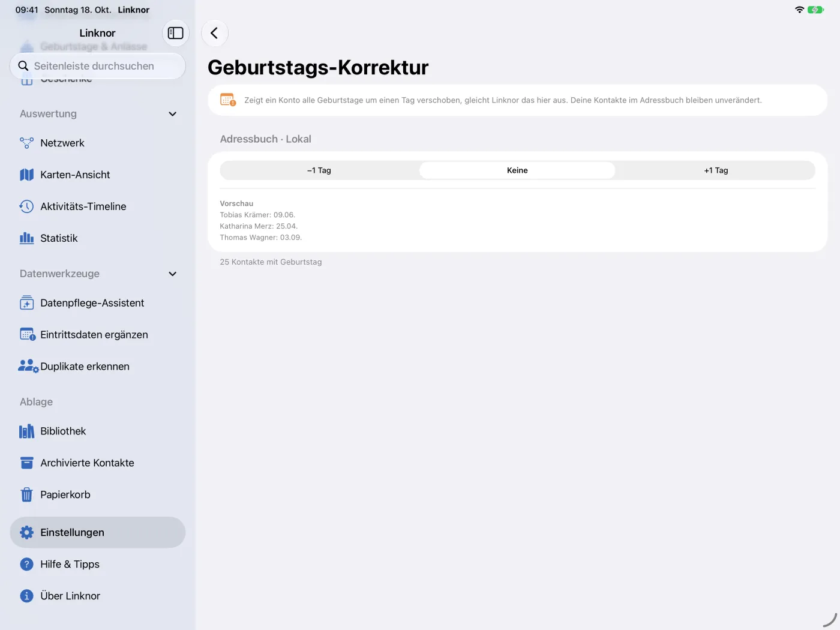
Task: Click the magnifier icon in sidebar search
Action: [x=23, y=66]
